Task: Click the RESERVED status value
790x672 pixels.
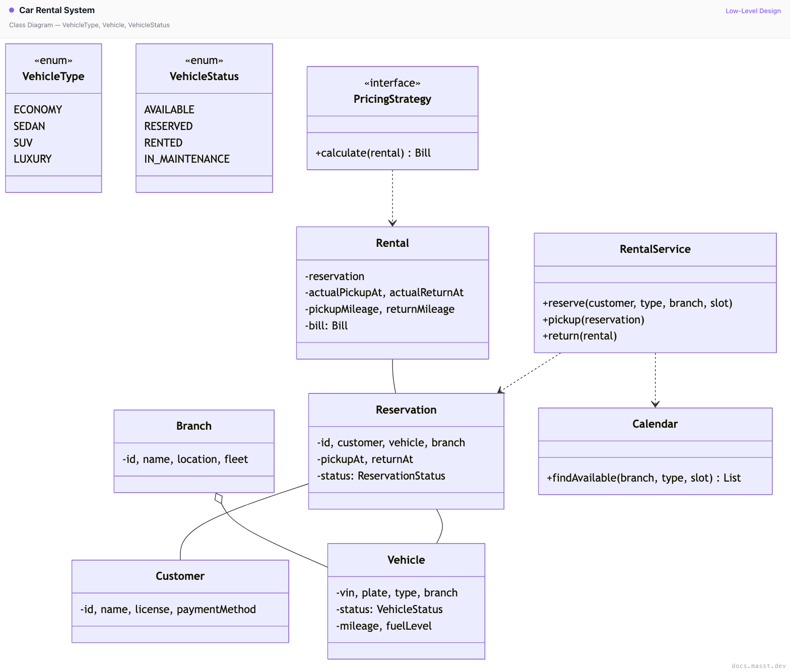Action: pyautogui.click(x=168, y=126)
